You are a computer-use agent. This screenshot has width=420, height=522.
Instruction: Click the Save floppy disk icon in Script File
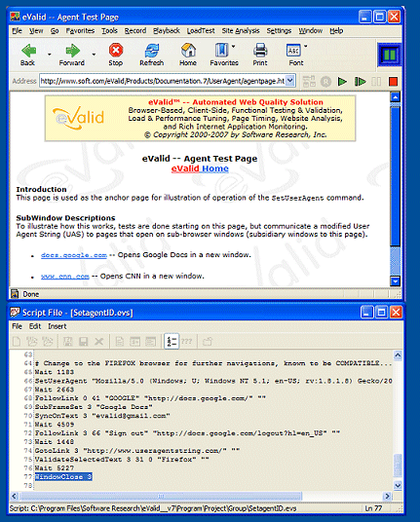point(83,341)
